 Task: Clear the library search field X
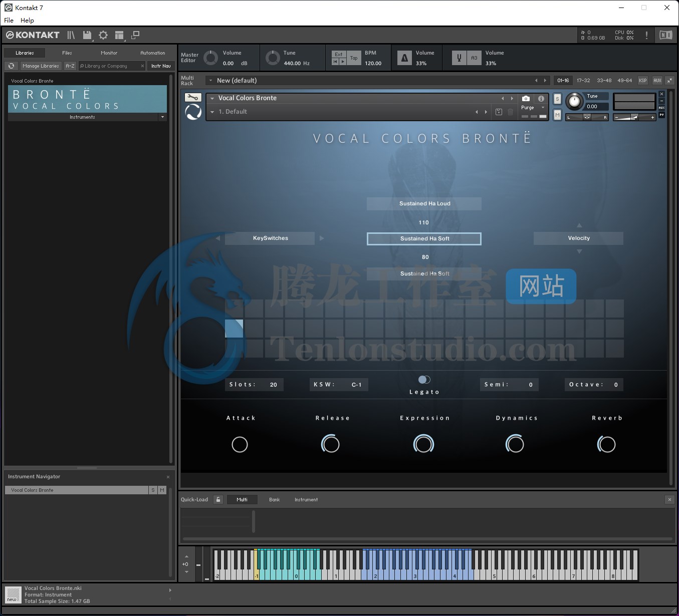tap(142, 66)
